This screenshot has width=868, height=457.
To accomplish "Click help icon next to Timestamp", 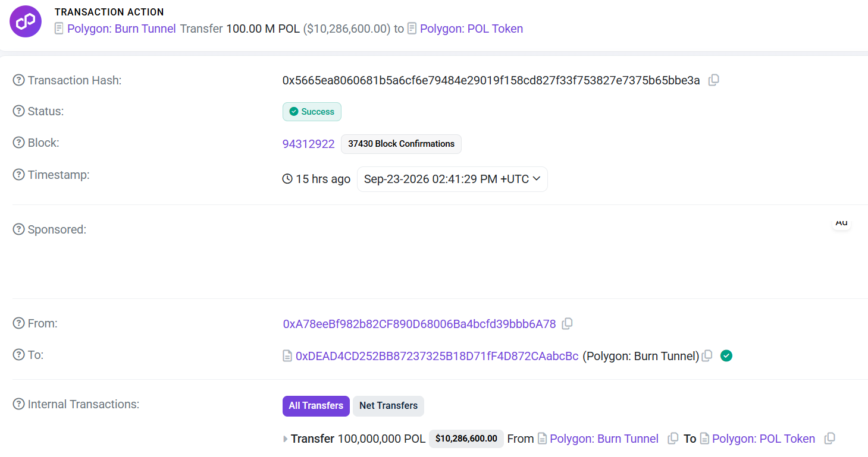I will [x=18, y=175].
